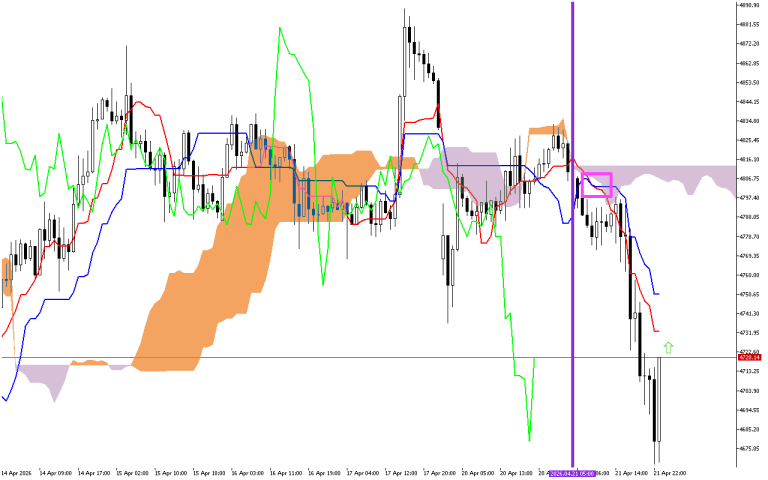Click the 15 Apr 10:00 time axis label
Screen dimensions: 768x480
click(x=171, y=473)
